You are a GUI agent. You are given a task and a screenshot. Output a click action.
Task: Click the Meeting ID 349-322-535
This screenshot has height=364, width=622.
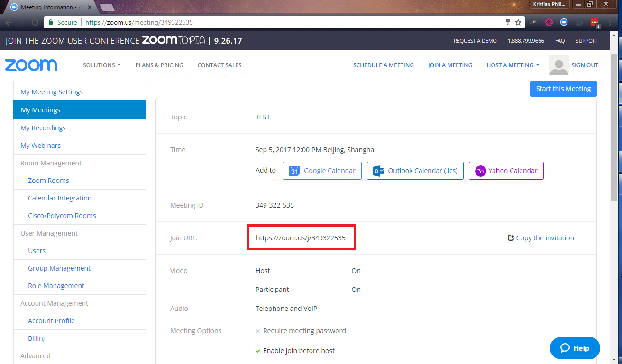coord(274,205)
